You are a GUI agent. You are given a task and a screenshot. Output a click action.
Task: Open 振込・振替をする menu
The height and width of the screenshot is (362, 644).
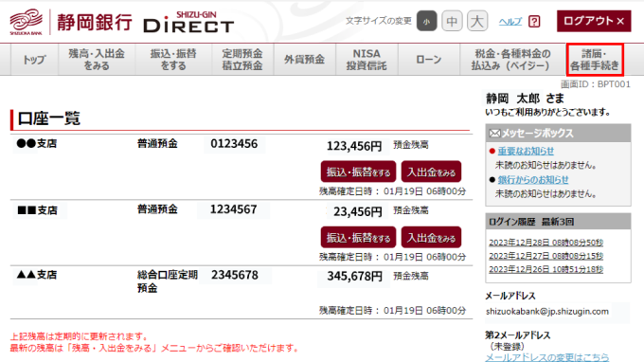pyautogui.click(x=173, y=60)
